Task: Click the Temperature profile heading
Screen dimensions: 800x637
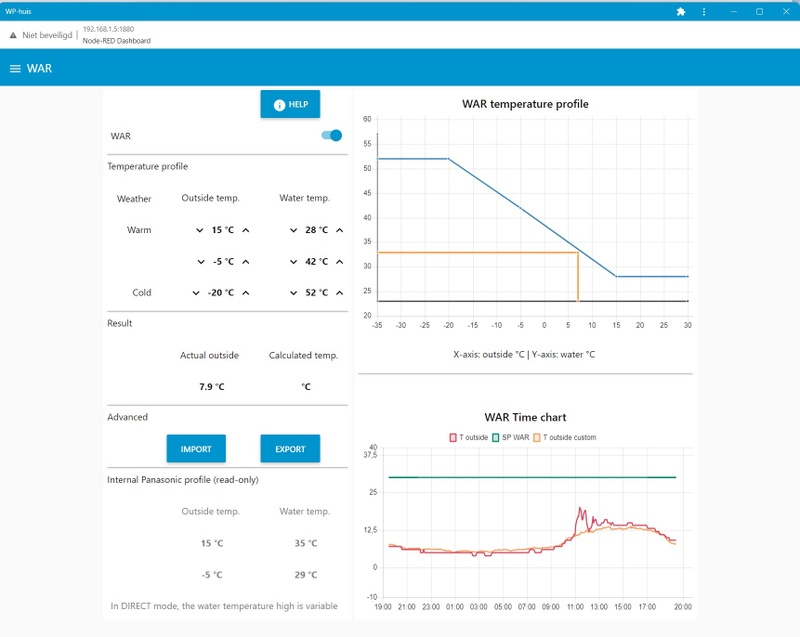Action: click(x=147, y=166)
